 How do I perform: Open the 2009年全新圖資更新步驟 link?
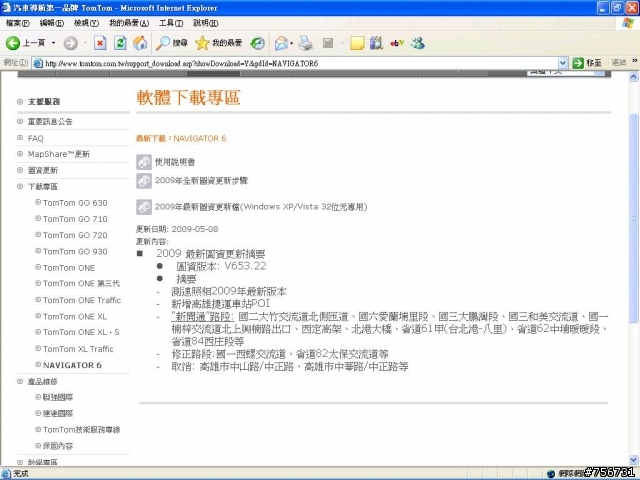[201, 181]
